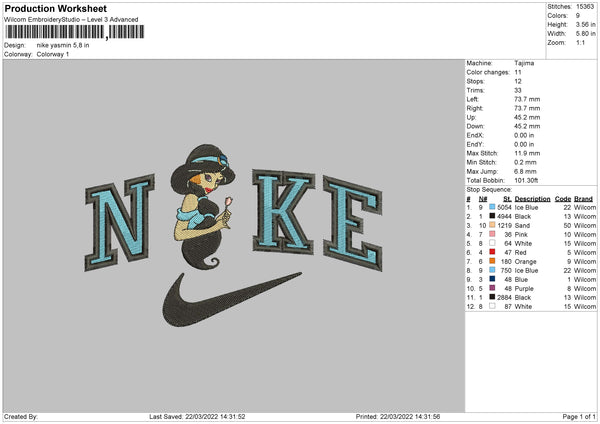Select the Pink color swatch
Screen dimensions: 600x424
492,234
